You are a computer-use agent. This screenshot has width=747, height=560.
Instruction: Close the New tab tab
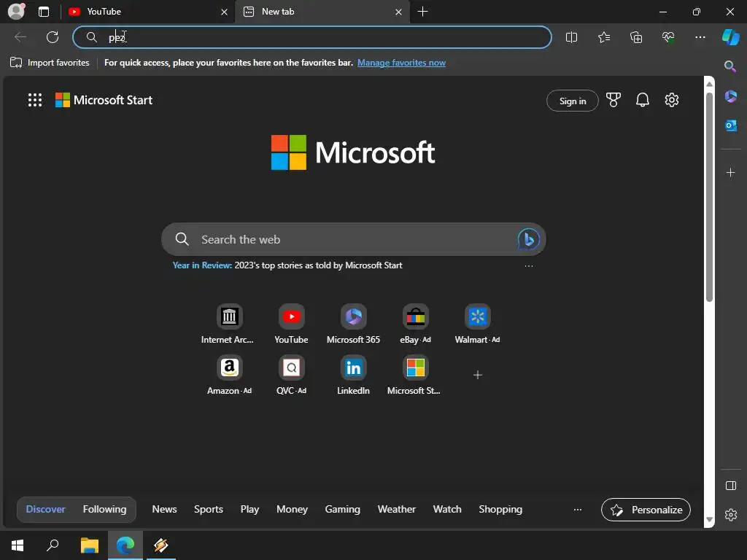point(399,12)
